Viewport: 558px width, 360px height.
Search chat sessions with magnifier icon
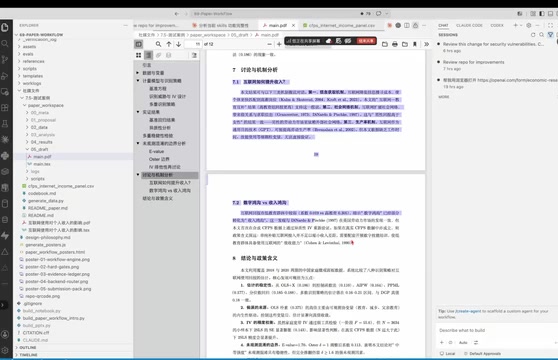coord(542,35)
